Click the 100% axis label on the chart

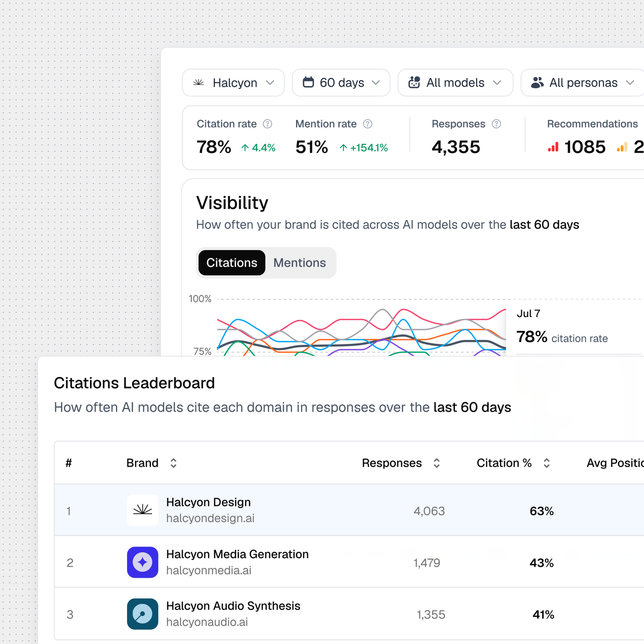click(x=200, y=299)
